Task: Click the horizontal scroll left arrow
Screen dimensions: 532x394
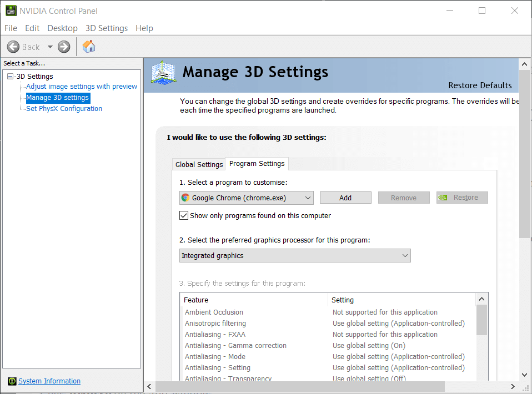Action: [x=149, y=386]
